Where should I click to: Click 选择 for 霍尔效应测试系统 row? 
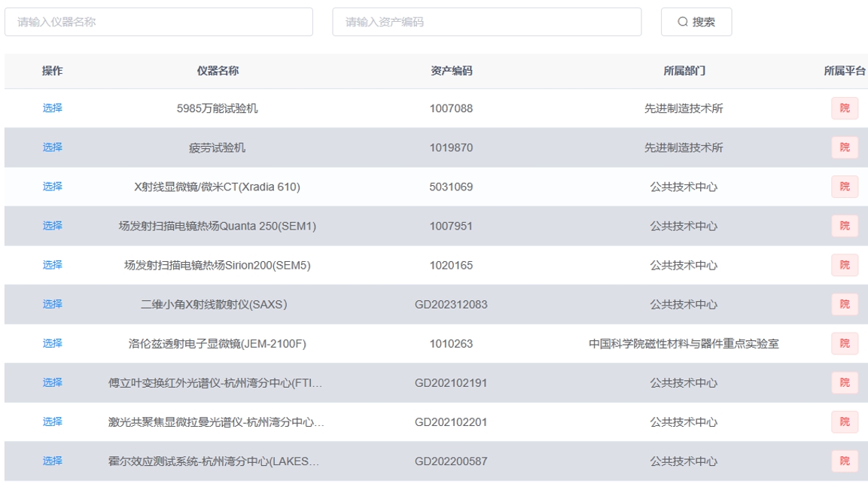[53, 461]
